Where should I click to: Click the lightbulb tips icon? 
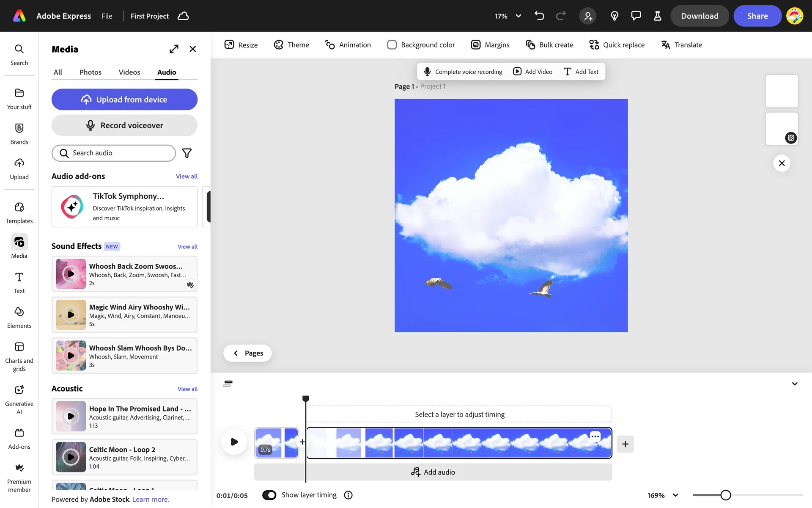(x=614, y=16)
